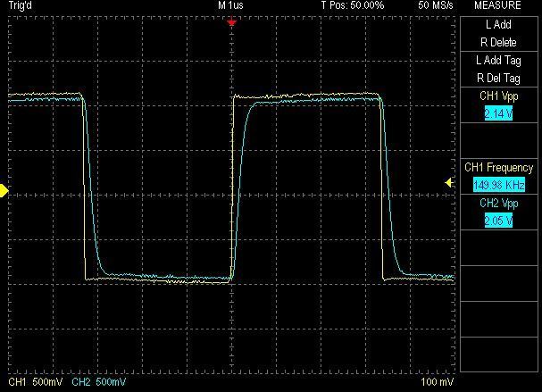The image size is (542, 392).
Task: Click the red trigger position marker at top
Action: click(231, 23)
